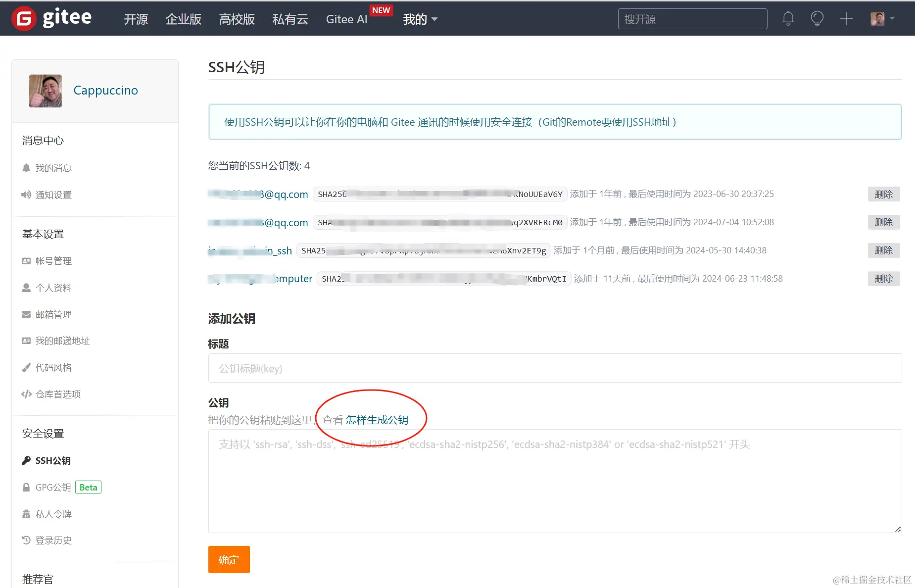Click the brush icon beside 代码风格

pyautogui.click(x=26, y=367)
